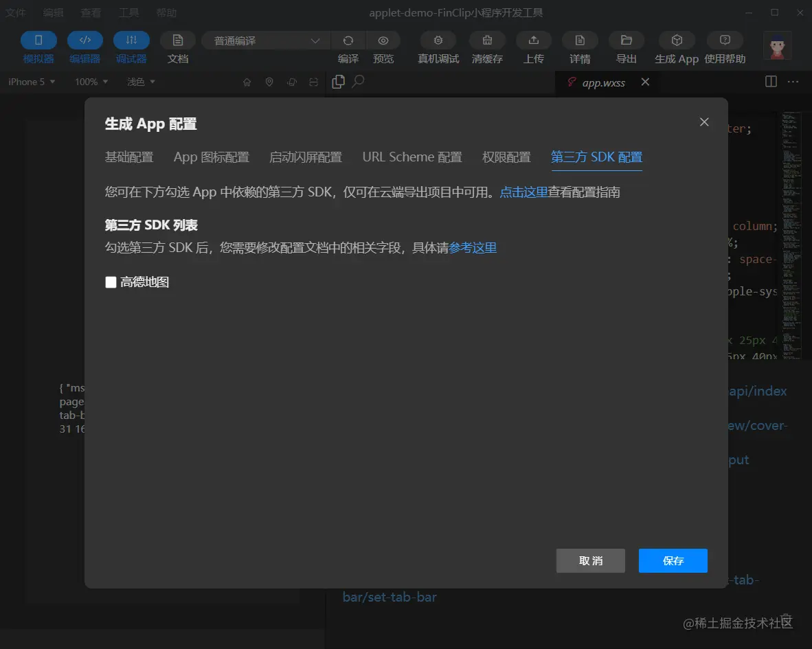Open the 浅色 theme dropdown
The width and height of the screenshot is (812, 649).
click(141, 82)
